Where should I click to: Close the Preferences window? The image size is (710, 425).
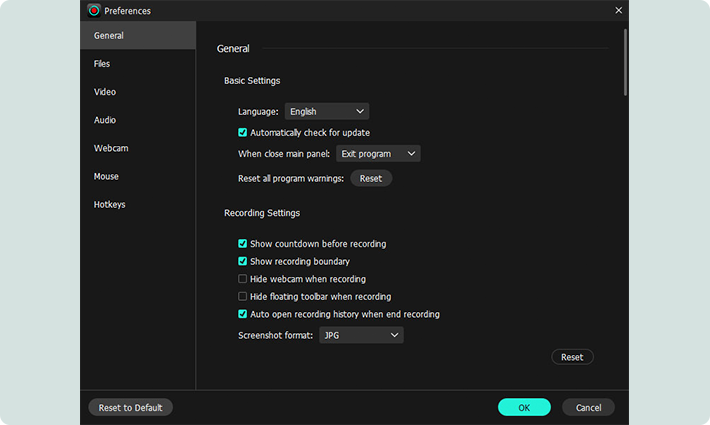pyautogui.click(x=619, y=10)
